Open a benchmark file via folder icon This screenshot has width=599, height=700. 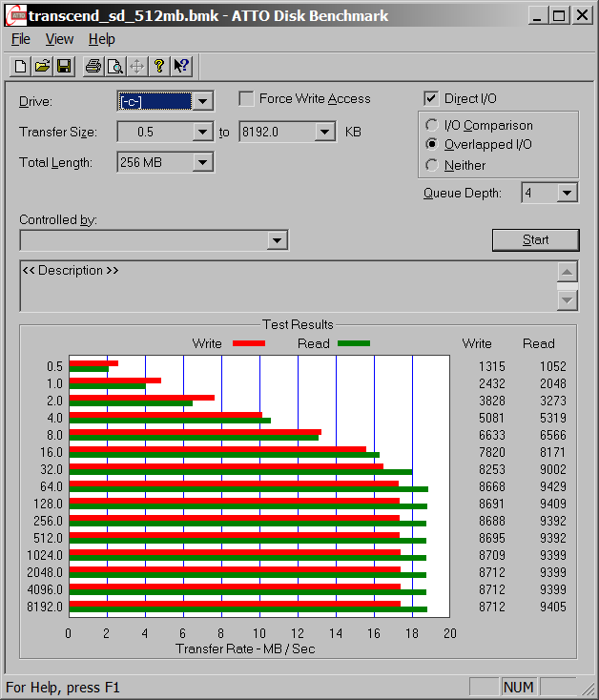[42, 66]
